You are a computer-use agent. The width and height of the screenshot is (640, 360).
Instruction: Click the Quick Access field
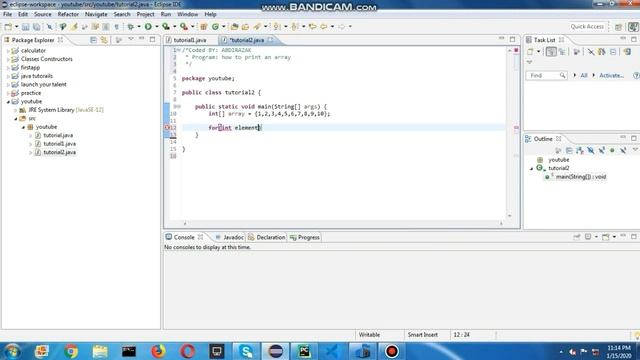pos(587,27)
